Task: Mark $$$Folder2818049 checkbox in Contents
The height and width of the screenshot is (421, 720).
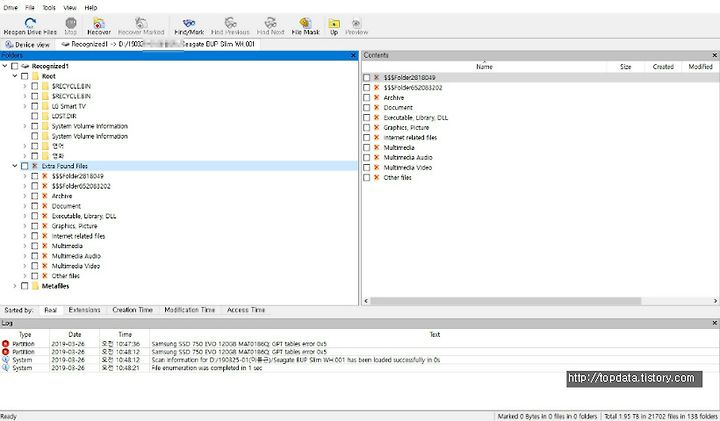Action: (366, 78)
